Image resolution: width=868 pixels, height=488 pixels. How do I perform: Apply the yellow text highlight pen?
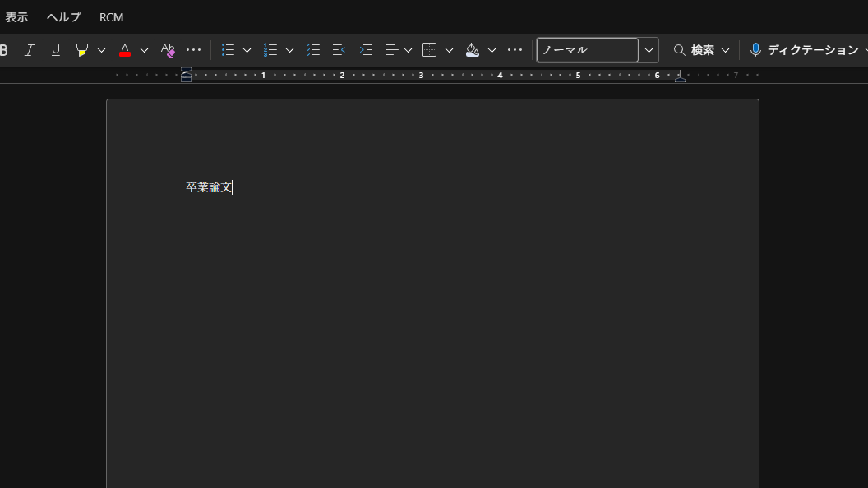(x=81, y=50)
